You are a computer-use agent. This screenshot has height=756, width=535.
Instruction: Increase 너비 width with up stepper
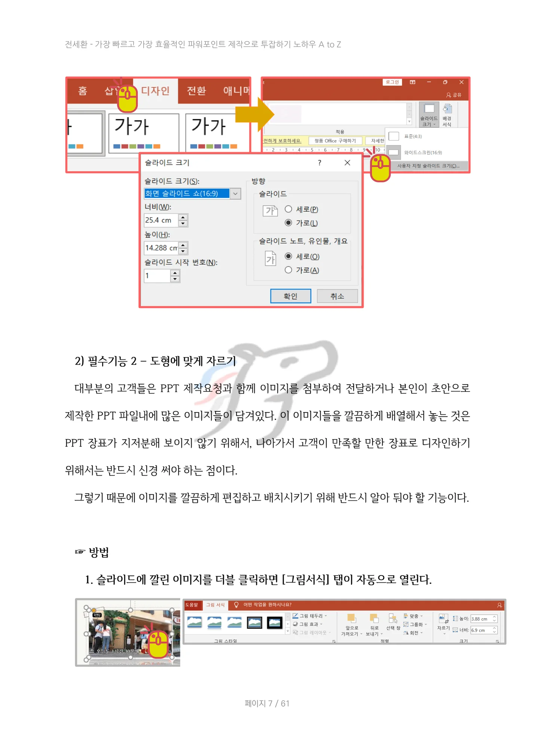click(x=183, y=217)
